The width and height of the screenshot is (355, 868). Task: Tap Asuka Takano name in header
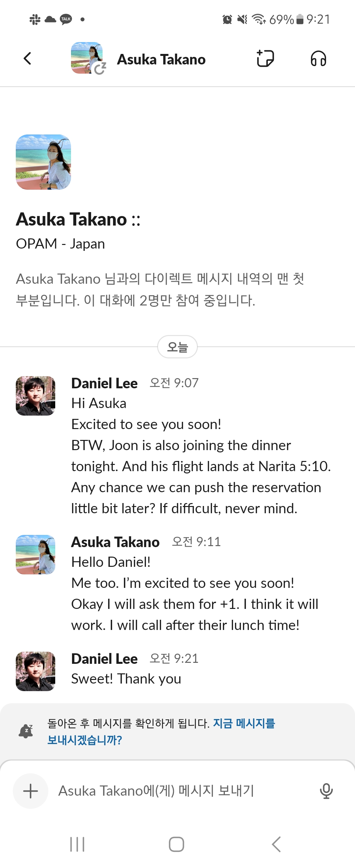[x=161, y=59]
